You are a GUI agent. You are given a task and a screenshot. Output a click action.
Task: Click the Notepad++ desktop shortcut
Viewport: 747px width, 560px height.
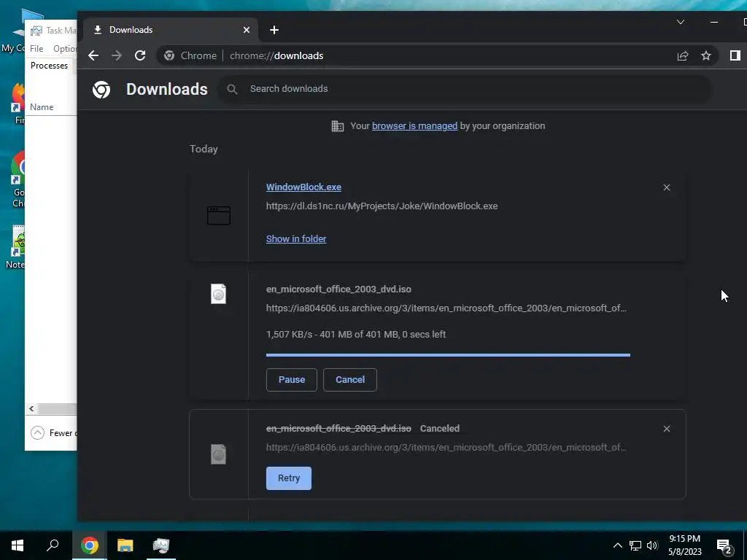click(18, 246)
